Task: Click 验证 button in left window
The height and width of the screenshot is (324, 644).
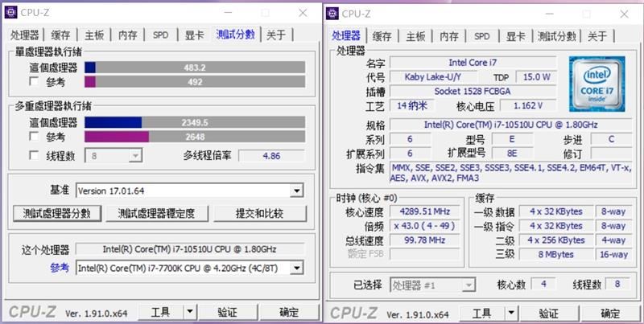Action: 227,313
